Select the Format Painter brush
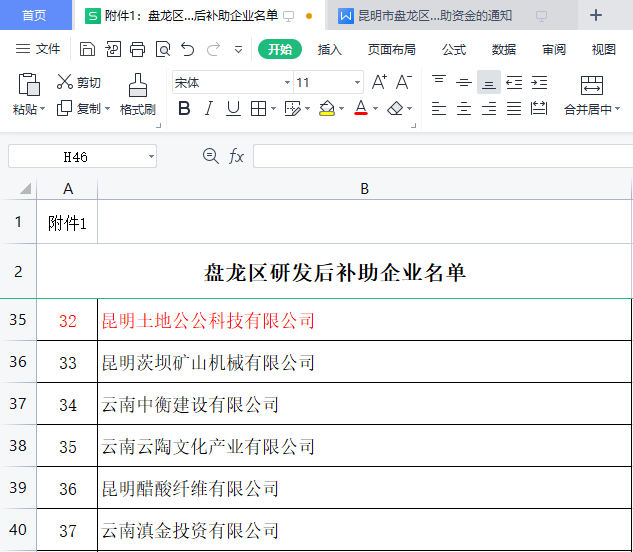This screenshot has width=633, height=552. pyautogui.click(x=138, y=94)
